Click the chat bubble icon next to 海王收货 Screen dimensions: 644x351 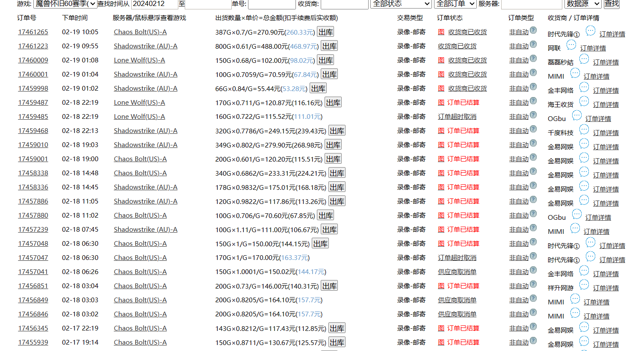click(x=584, y=101)
